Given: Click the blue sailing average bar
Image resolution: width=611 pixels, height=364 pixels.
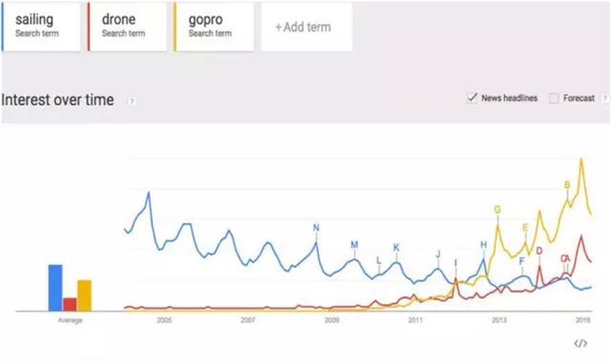Looking at the screenshot, I should (55, 288).
